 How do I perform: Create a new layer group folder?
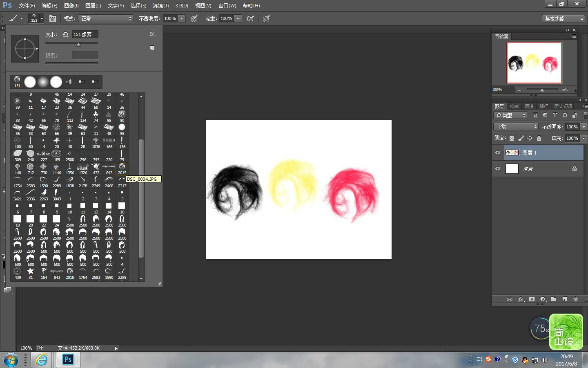(x=554, y=299)
